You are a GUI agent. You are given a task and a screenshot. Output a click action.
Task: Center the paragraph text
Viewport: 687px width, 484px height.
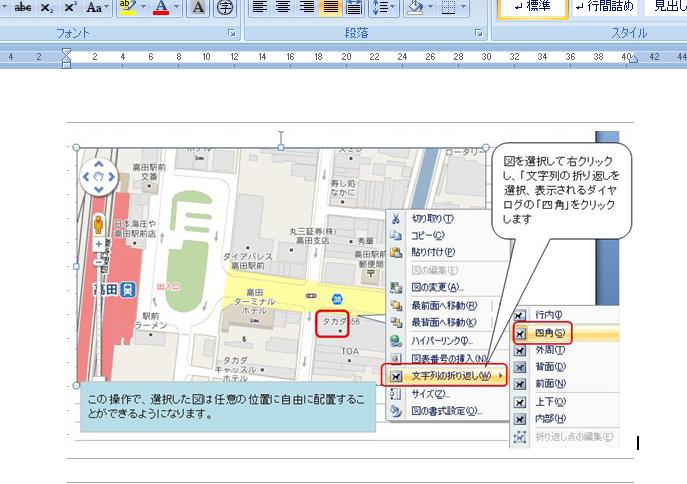[283, 7]
